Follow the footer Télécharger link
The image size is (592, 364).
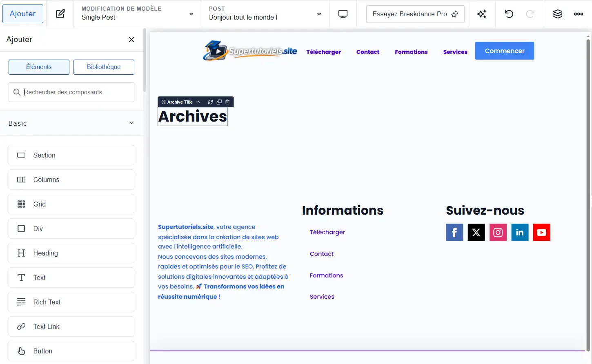tap(327, 232)
